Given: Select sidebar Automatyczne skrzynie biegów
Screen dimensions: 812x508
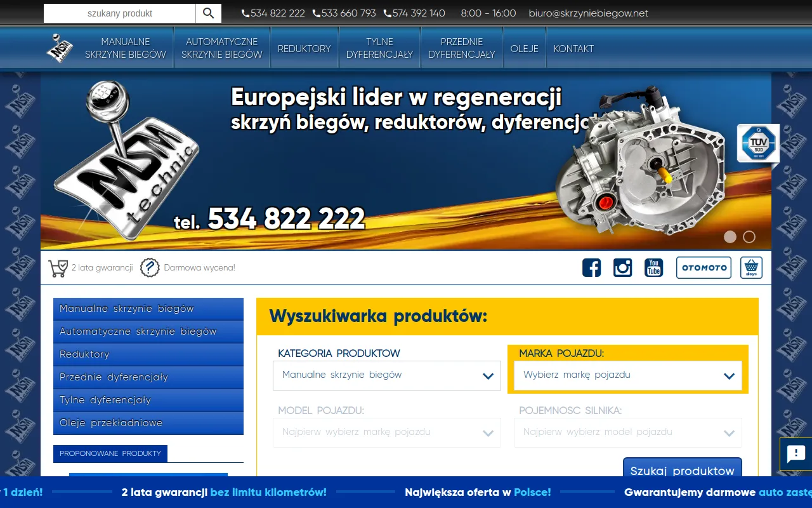Looking at the screenshot, I should [x=148, y=332].
